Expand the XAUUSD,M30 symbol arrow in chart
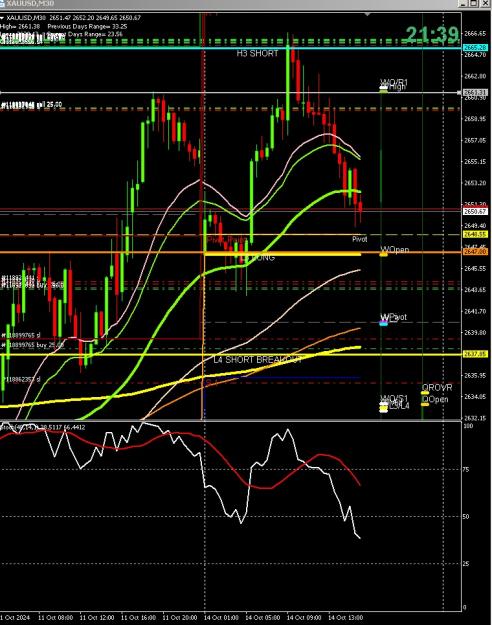 [2, 18]
